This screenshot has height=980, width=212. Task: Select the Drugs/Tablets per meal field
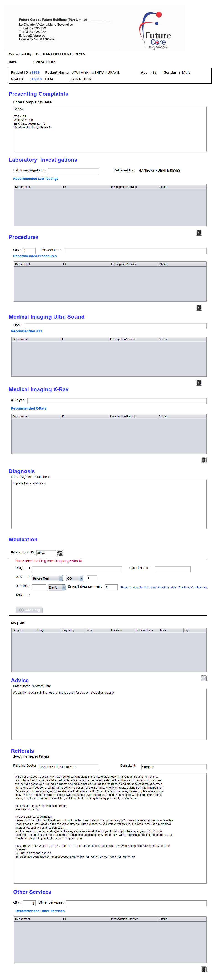[111, 587]
